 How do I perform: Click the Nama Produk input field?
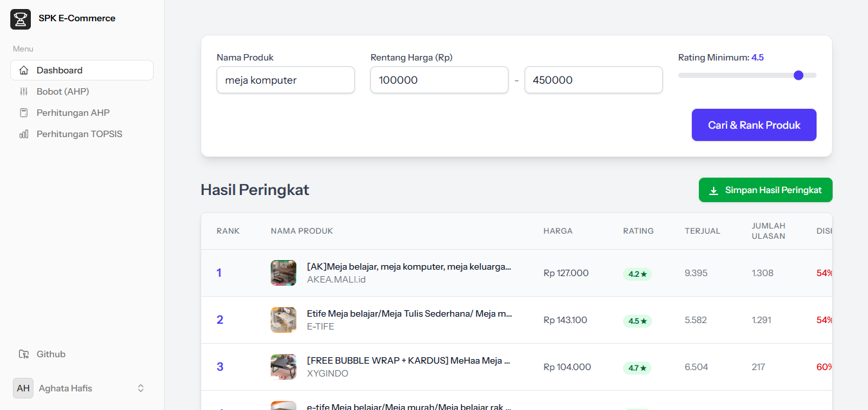coord(285,80)
